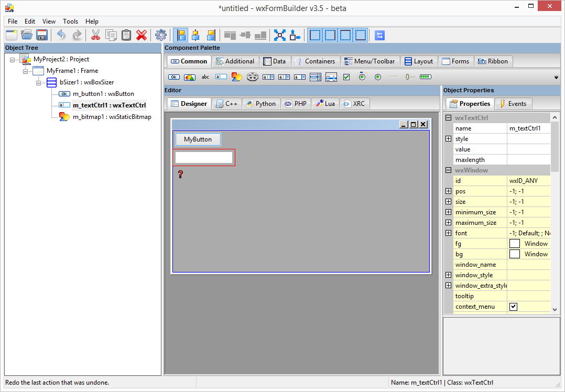Expand the style property row
The image size is (565, 392).
coord(449,138)
